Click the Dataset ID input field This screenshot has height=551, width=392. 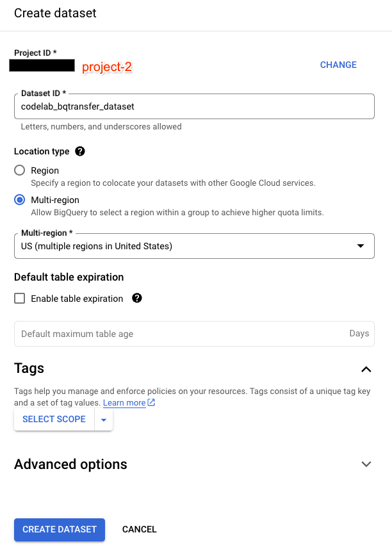(x=194, y=106)
